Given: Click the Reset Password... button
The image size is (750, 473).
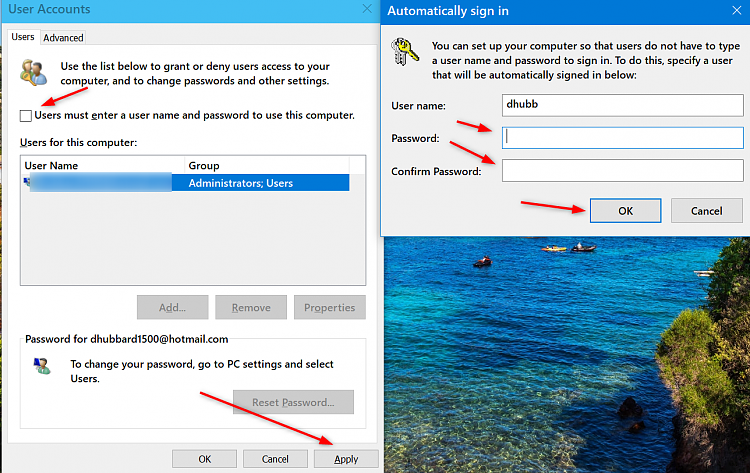Looking at the screenshot, I should (x=293, y=402).
